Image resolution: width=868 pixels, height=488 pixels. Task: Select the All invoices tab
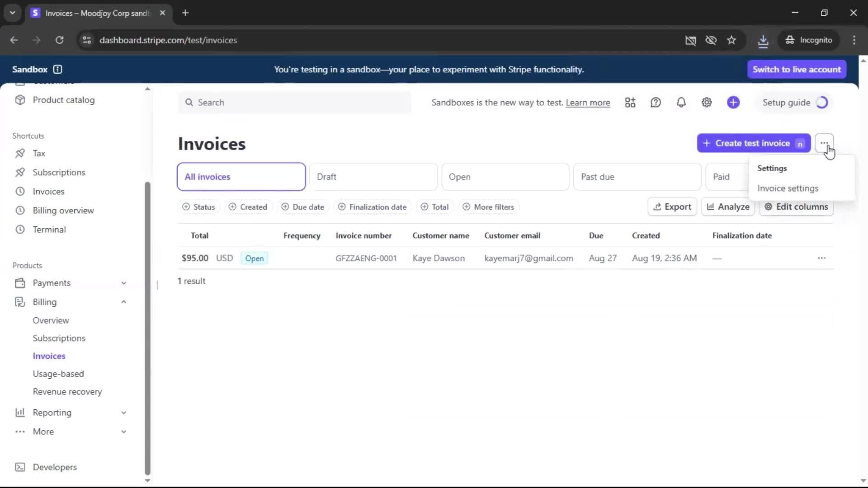[x=241, y=177]
